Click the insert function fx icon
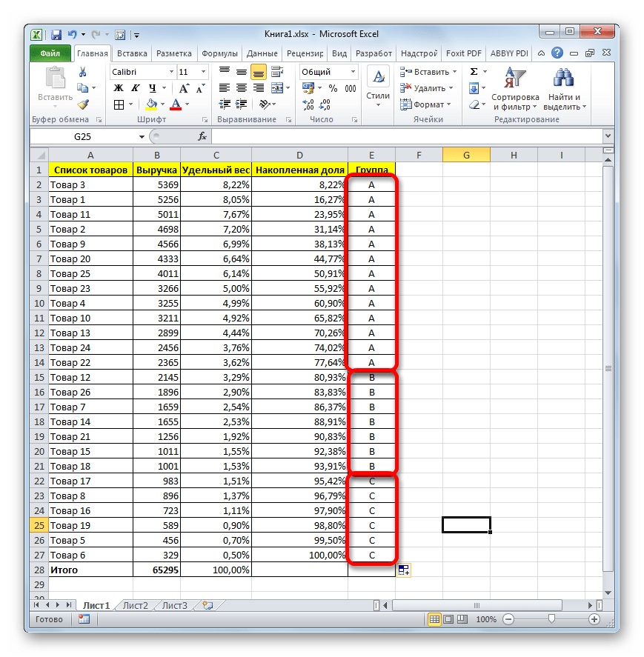The image size is (644, 657). tap(202, 137)
